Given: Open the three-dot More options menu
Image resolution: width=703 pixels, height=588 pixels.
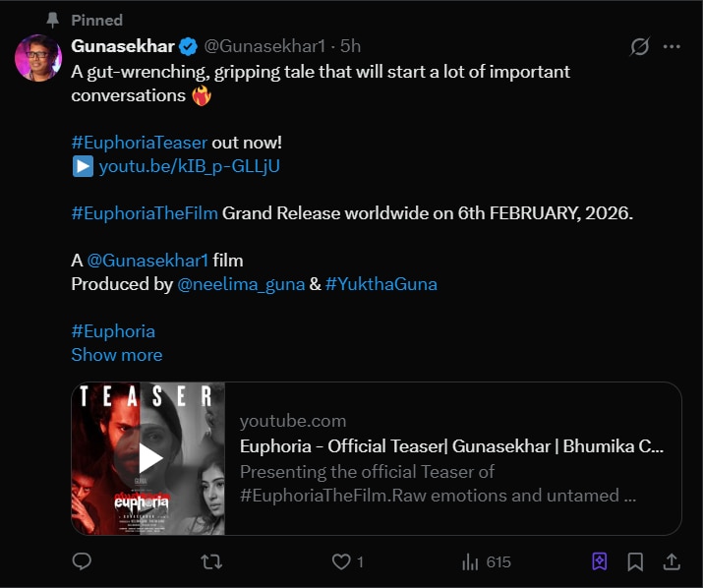Looking at the screenshot, I should pos(673,46).
